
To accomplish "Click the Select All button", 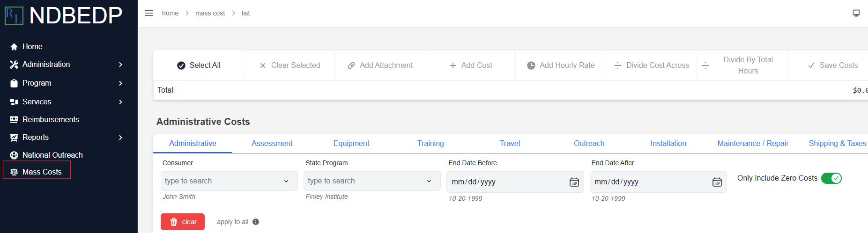I will (x=199, y=66).
